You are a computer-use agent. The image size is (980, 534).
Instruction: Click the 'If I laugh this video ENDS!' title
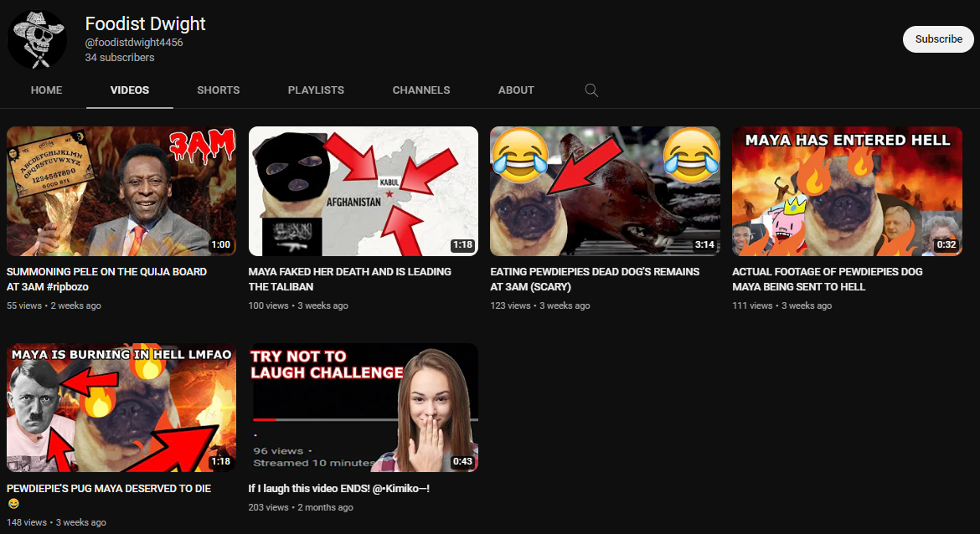[339, 488]
